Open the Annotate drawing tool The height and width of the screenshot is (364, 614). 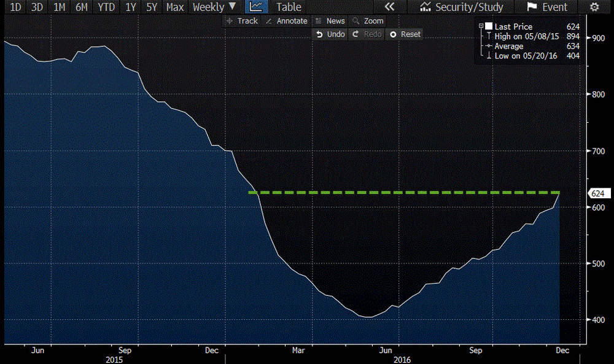(x=286, y=21)
